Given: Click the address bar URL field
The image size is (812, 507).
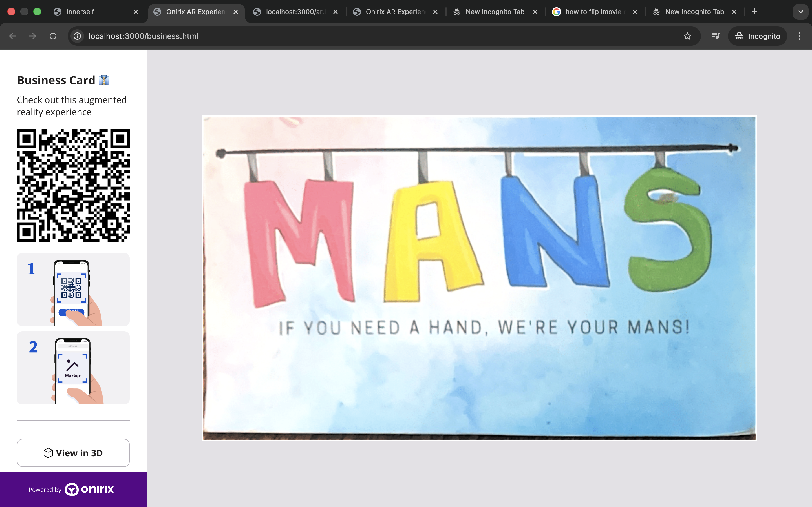Looking at the screenshot, I should coord(369,36).
